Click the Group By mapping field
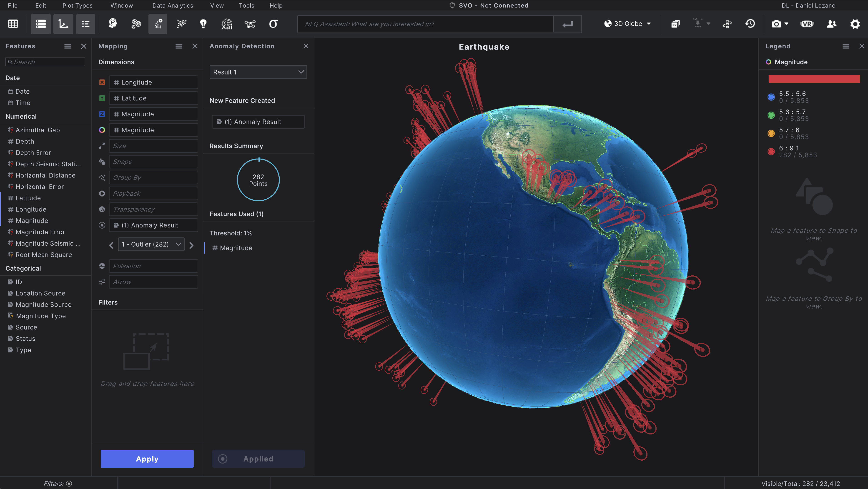The width and height of the screenshot is (868, 489). coord(153,177)
